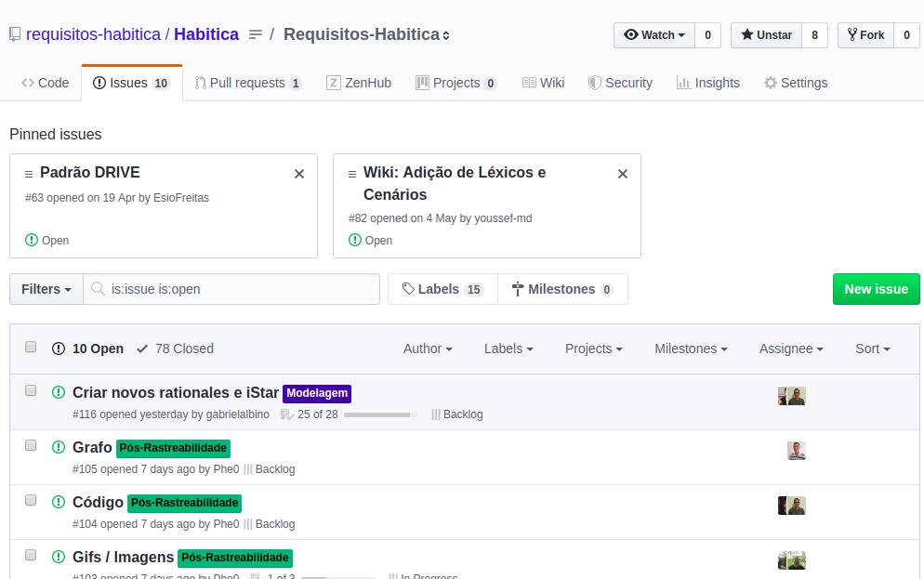The image size is (924, 579).
Task: Click the Backlog pipeline icon on issue #105
Action: pos(248,469)
